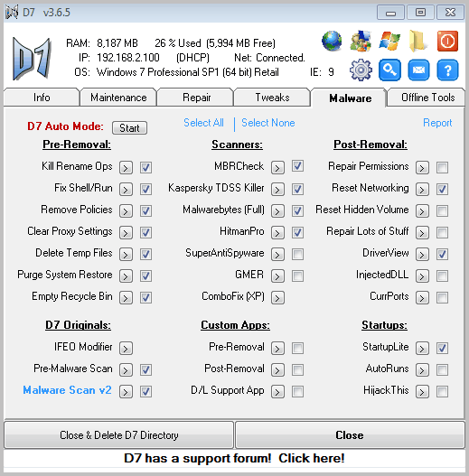The height and width of the screenshot is (476, 469).
Task: Run Purge System Restore arrow button
Action: (x=126, y=276)
